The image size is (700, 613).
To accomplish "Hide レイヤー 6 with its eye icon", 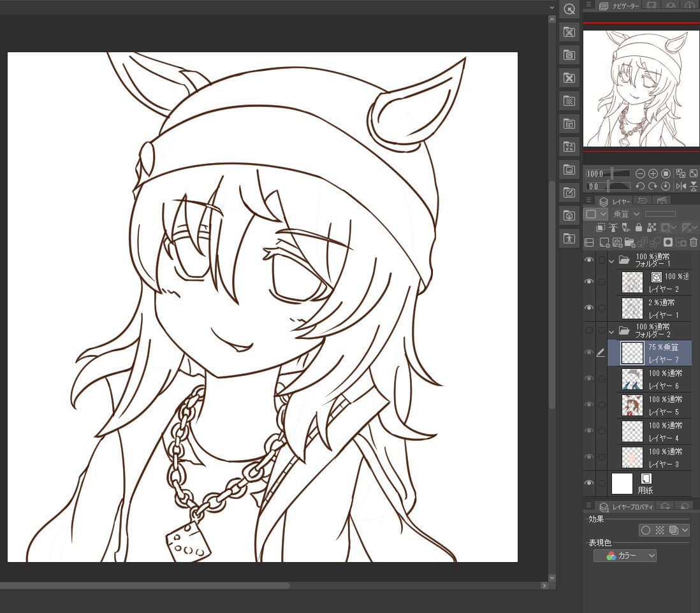I will (589, 379).
